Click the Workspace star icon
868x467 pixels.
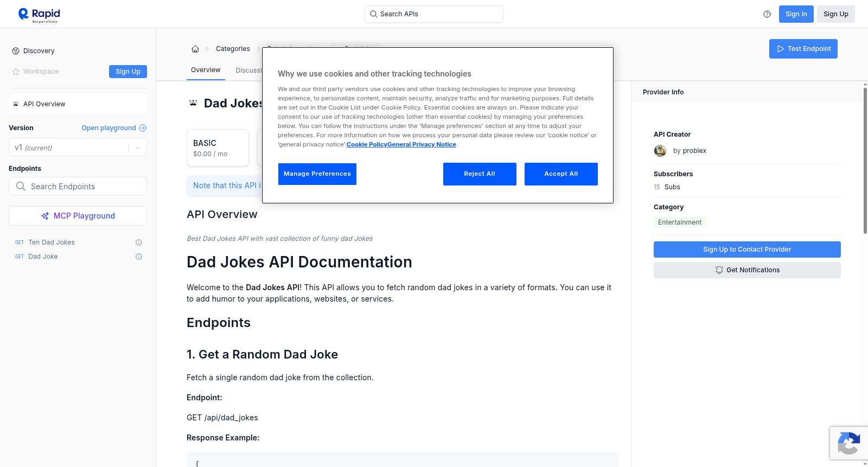(x=16, y=72)
